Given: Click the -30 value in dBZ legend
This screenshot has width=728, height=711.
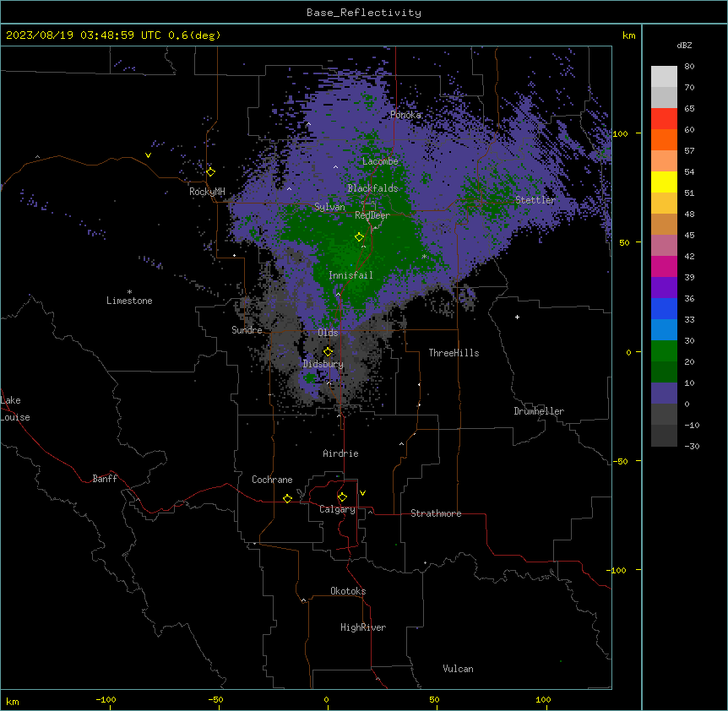Looking at the screenshot, I should coord(692,447).
